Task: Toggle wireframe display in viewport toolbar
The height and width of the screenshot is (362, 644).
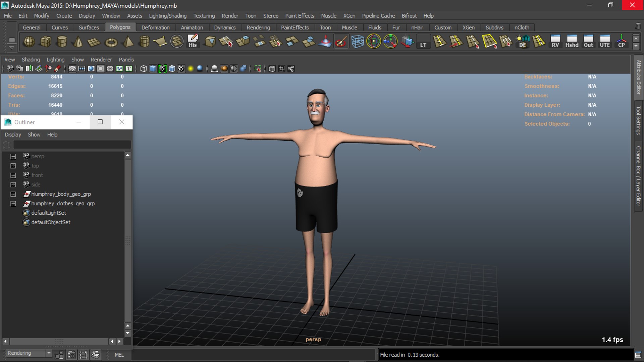Action: (x=144, y=69)
